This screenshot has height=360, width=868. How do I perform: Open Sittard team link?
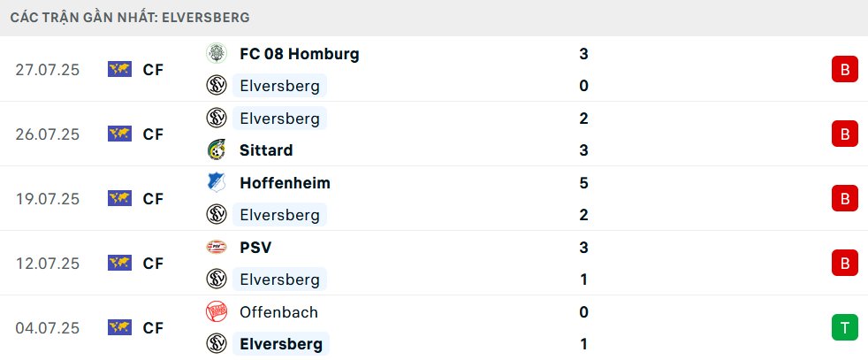266,150
